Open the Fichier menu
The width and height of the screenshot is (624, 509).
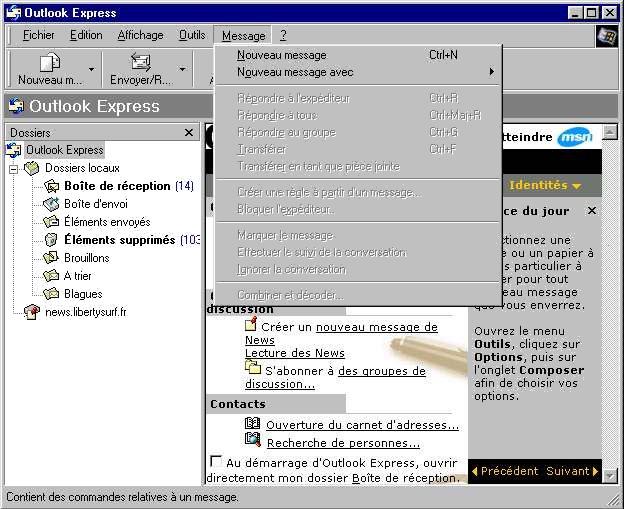click(39, 35)
